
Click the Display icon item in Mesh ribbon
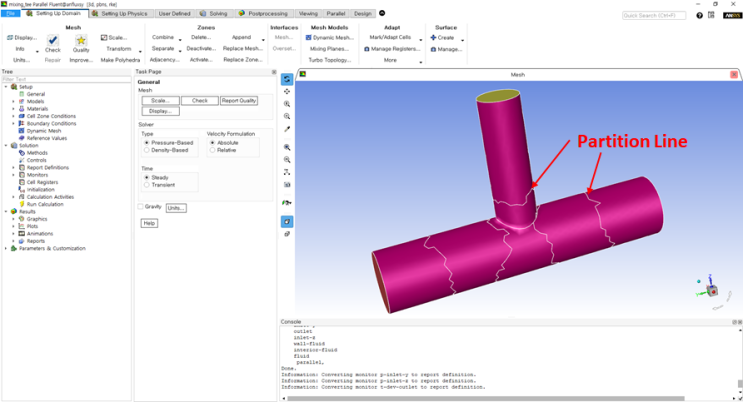point(22,37)
